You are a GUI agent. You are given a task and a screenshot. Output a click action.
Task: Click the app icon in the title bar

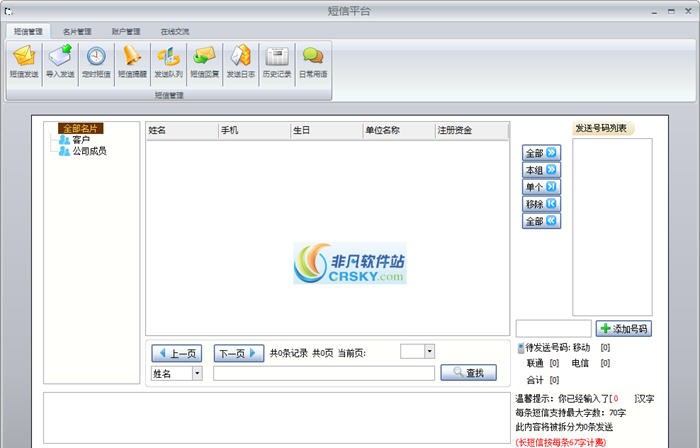coord(9,11)
